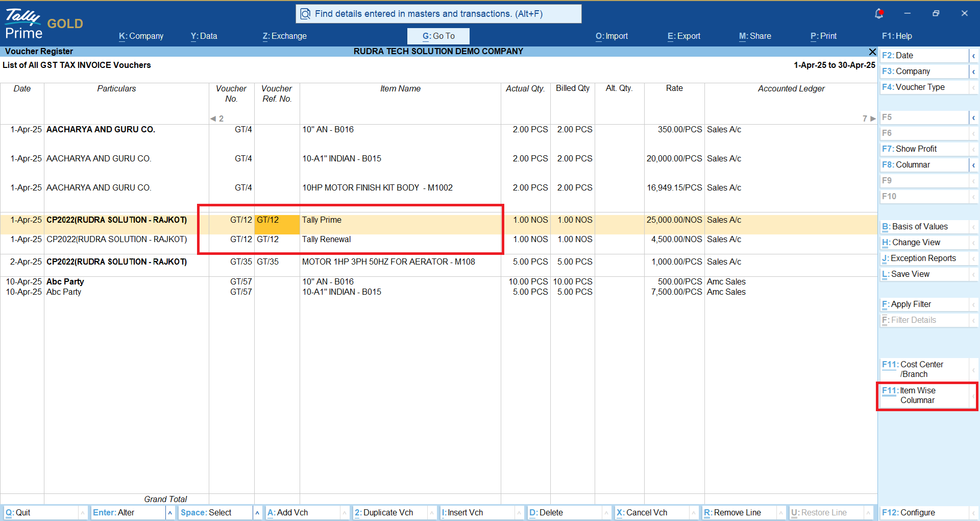Image resolution: width=980 pixels, height=521 pixels.
Task: Click R: Remove Line
Action: click(x=739, y=513)
